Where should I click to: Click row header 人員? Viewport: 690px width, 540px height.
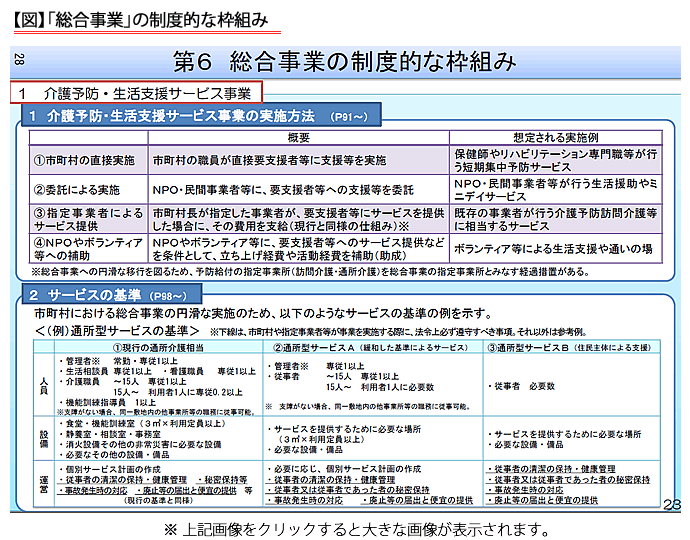pyautogui.click(x=44, y=386)
